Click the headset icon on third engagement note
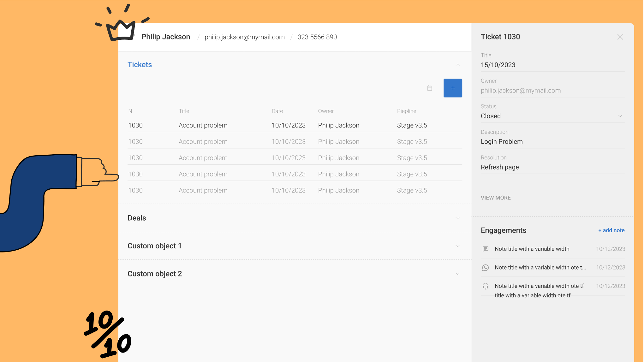 [486, 286]
